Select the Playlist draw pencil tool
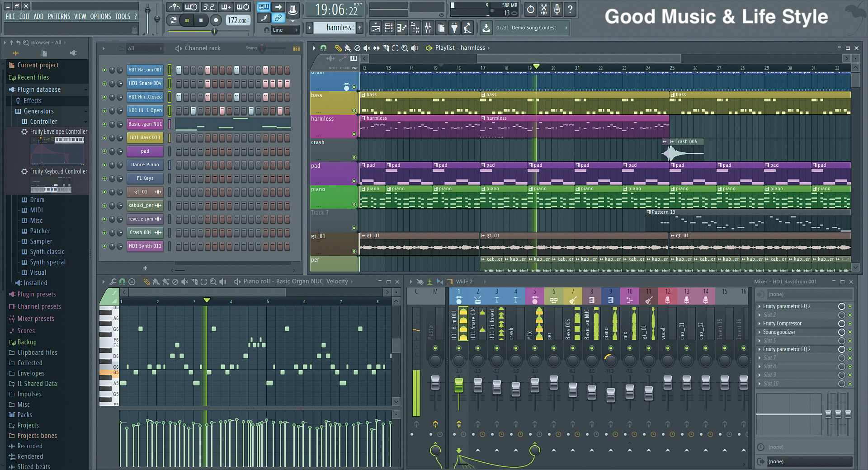The height and width of the screenshot is (470, 868). pos(338,48)
